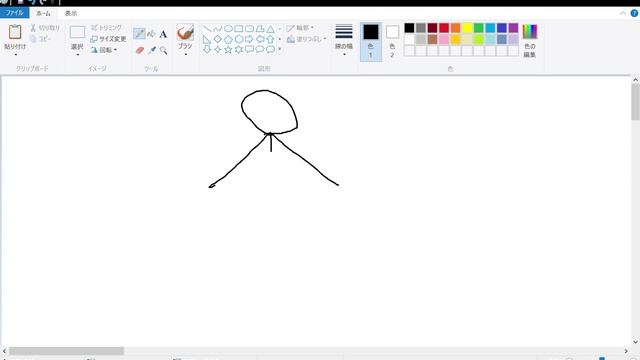640x360 pixels.
Task: Switch to the View (表示) tab
Action: click(71, 13)
